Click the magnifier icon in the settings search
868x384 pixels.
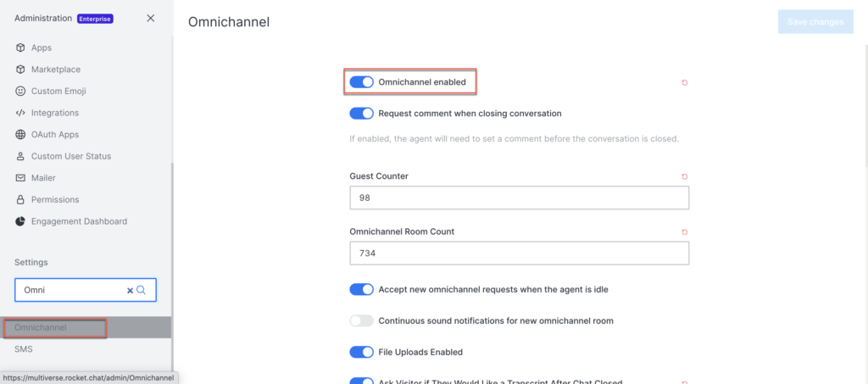click(142, 290)
